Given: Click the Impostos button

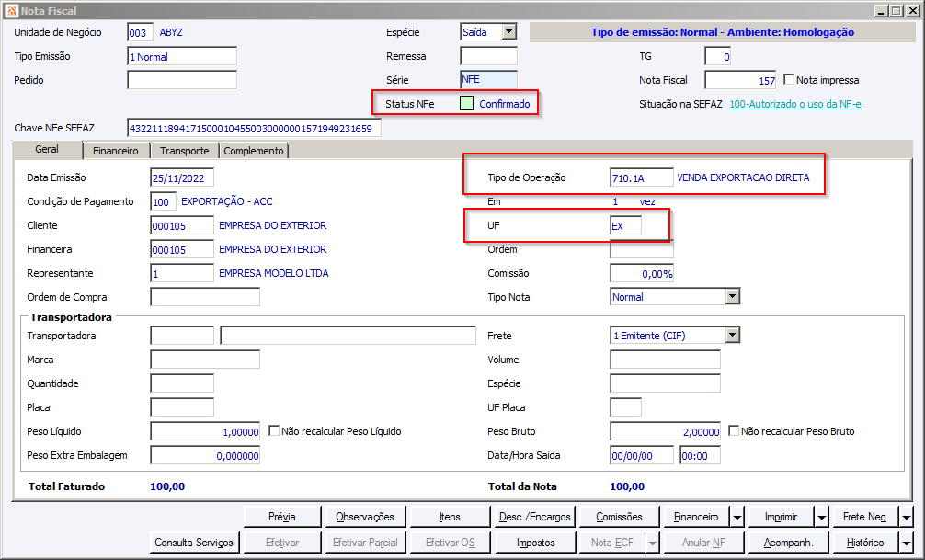Looking at the screenshot, I should [536, 543].
